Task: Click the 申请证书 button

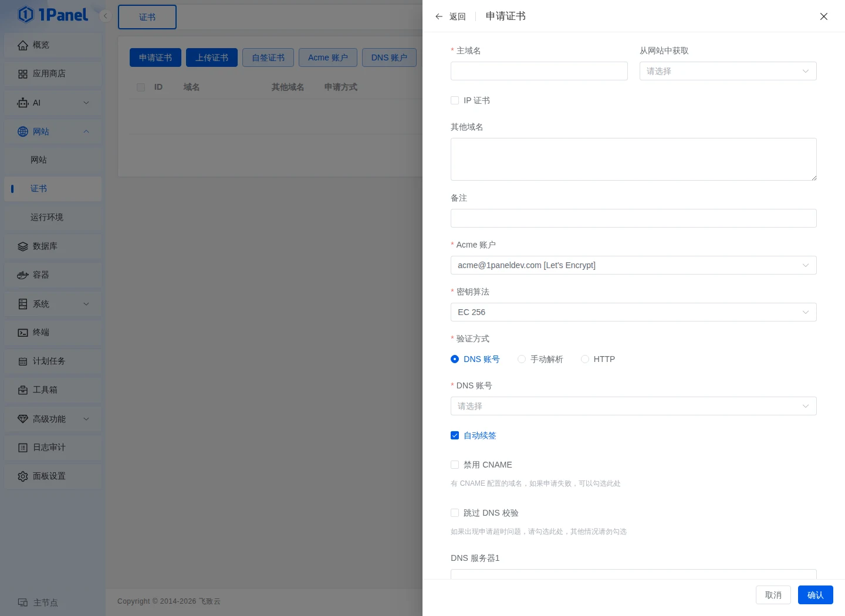Action: pos(156,57)
